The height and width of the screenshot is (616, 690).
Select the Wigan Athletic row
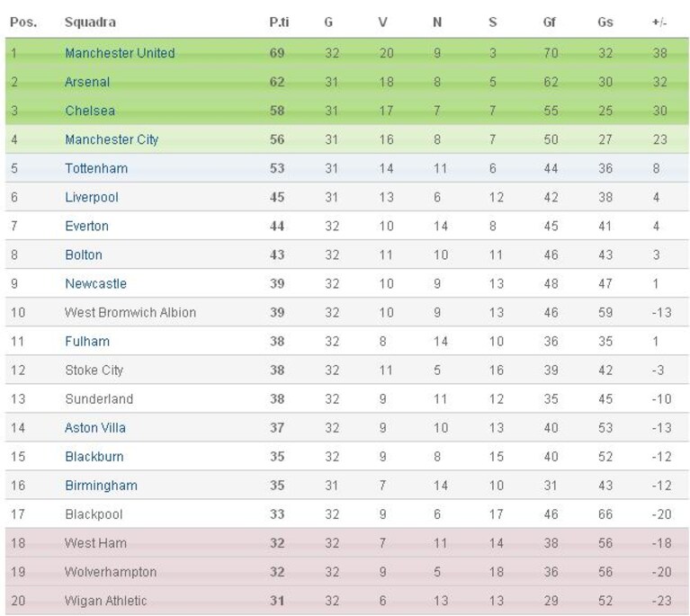(346, 601)
